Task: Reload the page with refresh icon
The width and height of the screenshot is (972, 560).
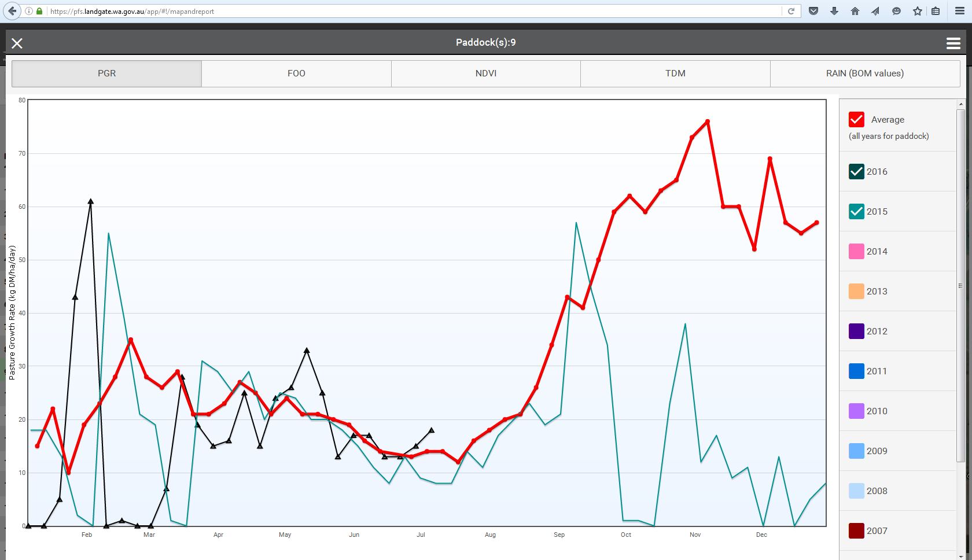Action: click(x=791, y=11)
